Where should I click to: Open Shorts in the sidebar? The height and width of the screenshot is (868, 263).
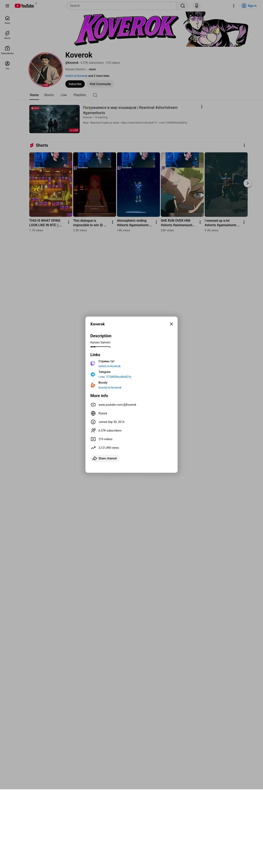point(7,35)
